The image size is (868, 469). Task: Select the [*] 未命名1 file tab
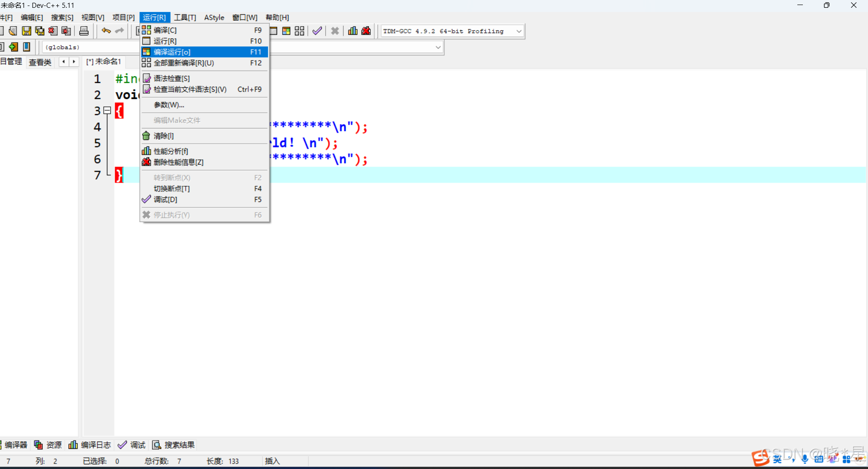pos(104,61)
